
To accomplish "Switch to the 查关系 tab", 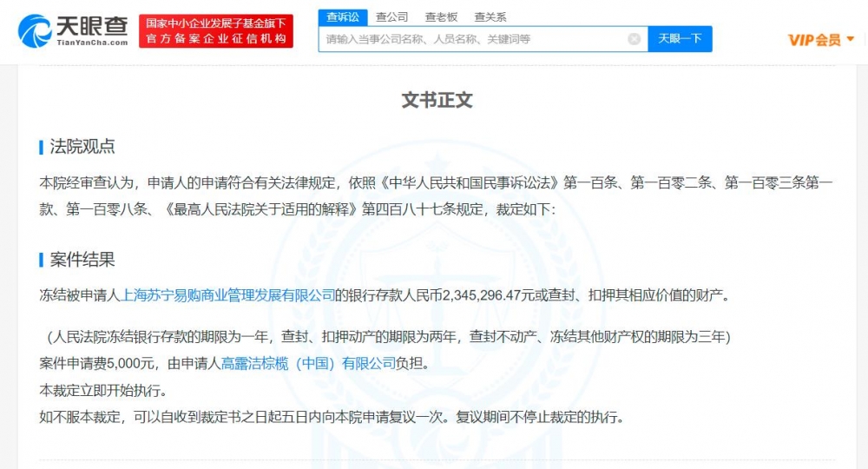I will coord(490,17).
